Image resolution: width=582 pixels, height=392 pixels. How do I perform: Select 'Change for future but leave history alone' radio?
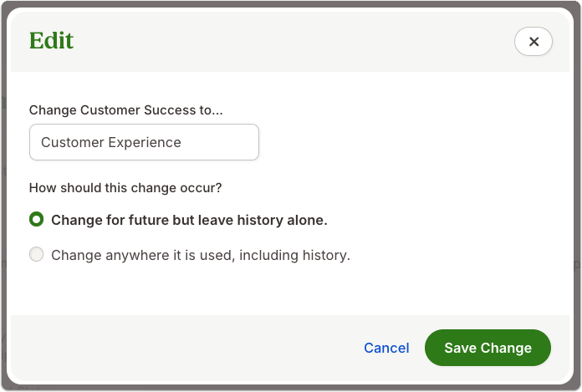(x=37, y=219)
